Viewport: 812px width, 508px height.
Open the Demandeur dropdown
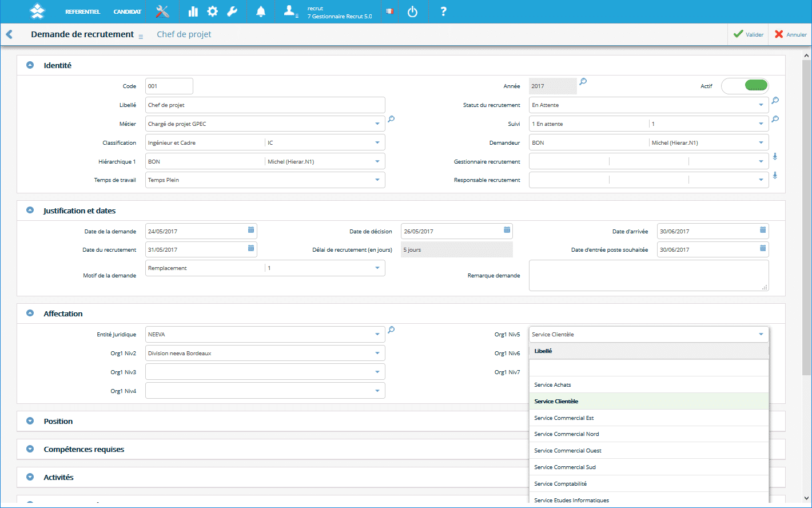click(761, 142)
